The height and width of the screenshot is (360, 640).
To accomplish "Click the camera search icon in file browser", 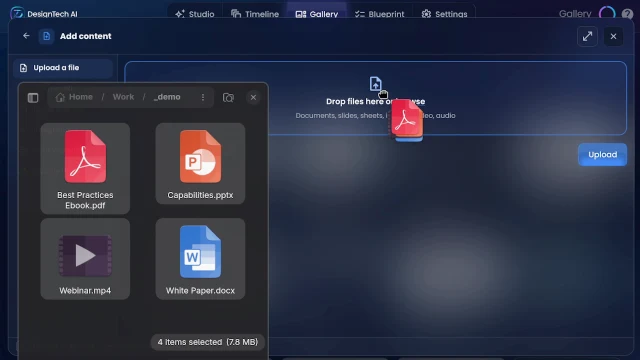I will [228, 98].
